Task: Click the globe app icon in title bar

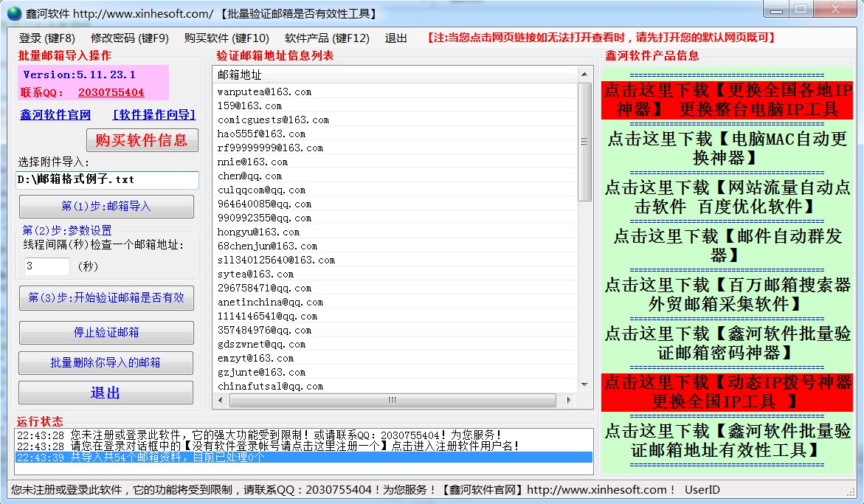Action: 14,13
